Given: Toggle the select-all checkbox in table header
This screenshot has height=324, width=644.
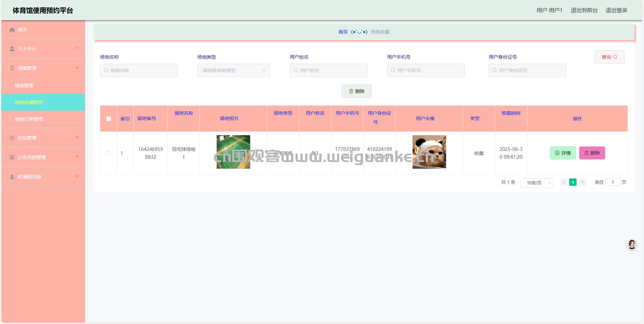Looking at the screenshot, I should (109, 119).
